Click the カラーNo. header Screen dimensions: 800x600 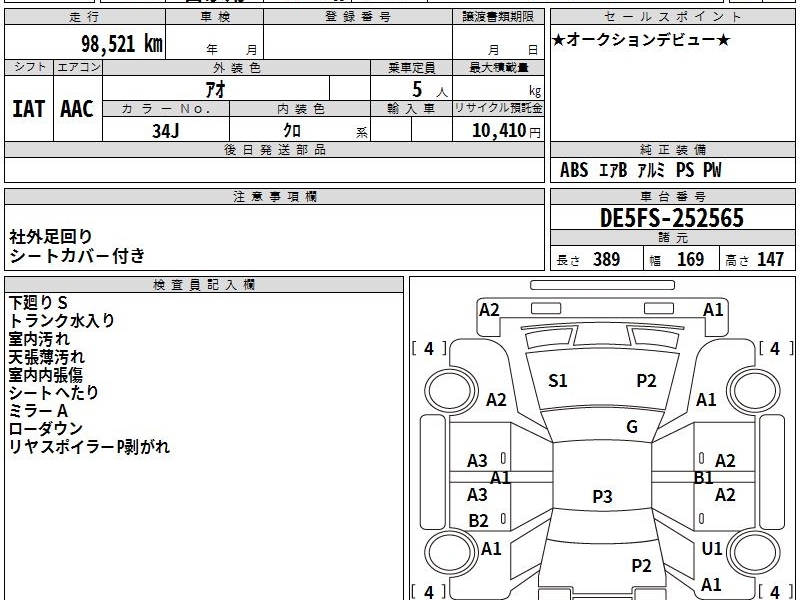166,108
